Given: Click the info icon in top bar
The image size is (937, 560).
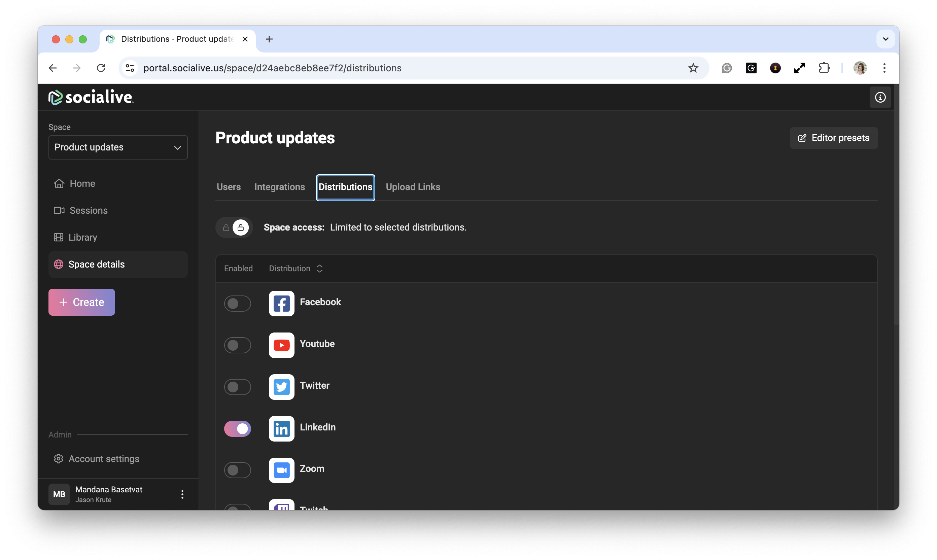Looking at the screenshot, I should click(880, 97).
